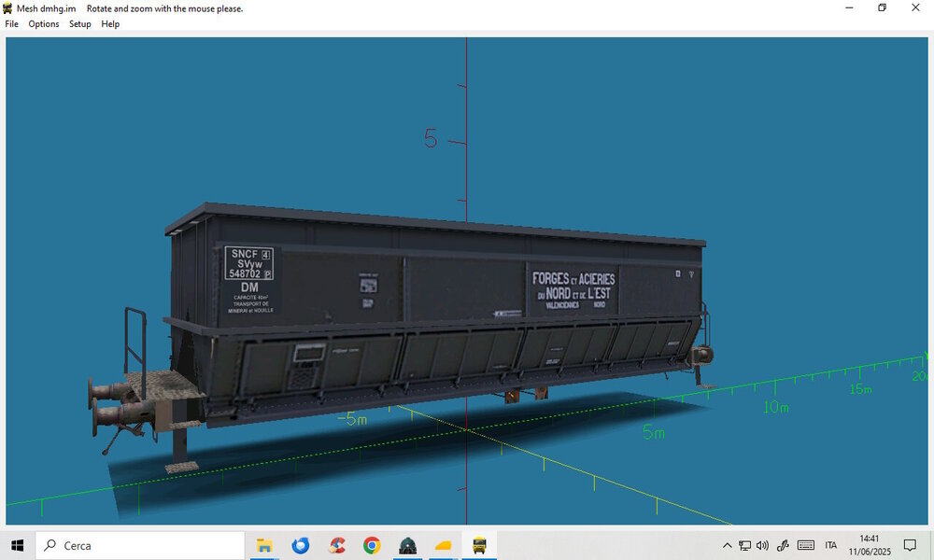Open the Help menu
The image size is (934, 560).
(x=110, y=24)
